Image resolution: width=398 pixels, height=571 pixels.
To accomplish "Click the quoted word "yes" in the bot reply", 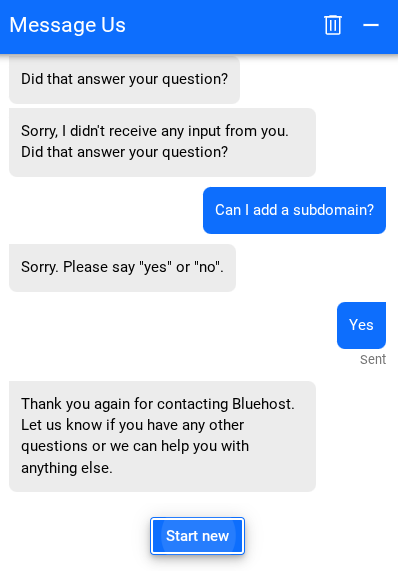I will [x=155, y=267].
